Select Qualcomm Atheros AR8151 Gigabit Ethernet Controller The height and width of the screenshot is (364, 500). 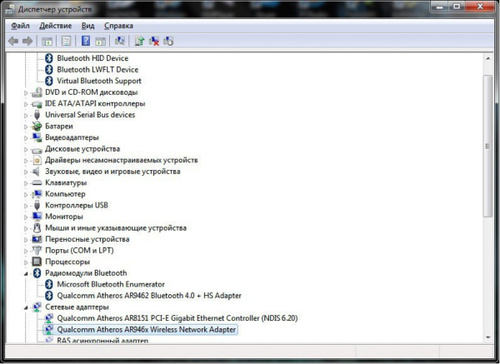[x=171, y=318]
